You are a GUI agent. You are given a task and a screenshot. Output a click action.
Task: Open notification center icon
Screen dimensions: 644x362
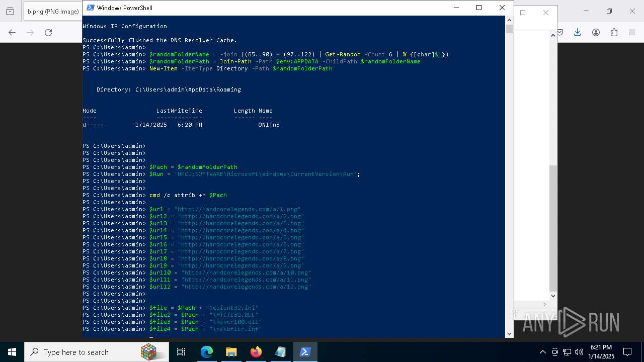point(627,352)
